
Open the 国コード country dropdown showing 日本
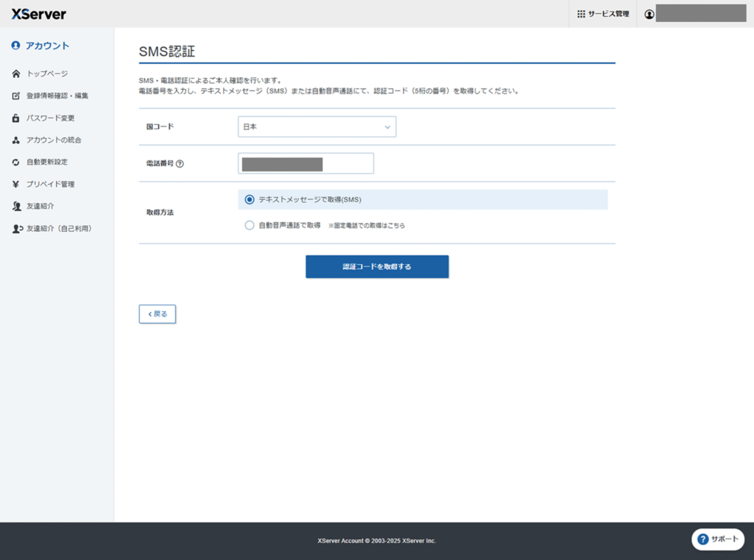click(x=317, y=127)
